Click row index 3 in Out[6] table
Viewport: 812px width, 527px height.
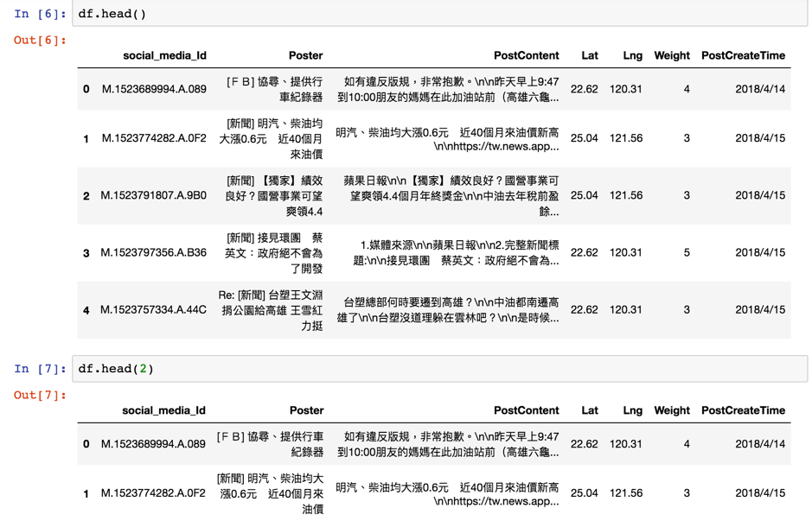tap(86, 253)
